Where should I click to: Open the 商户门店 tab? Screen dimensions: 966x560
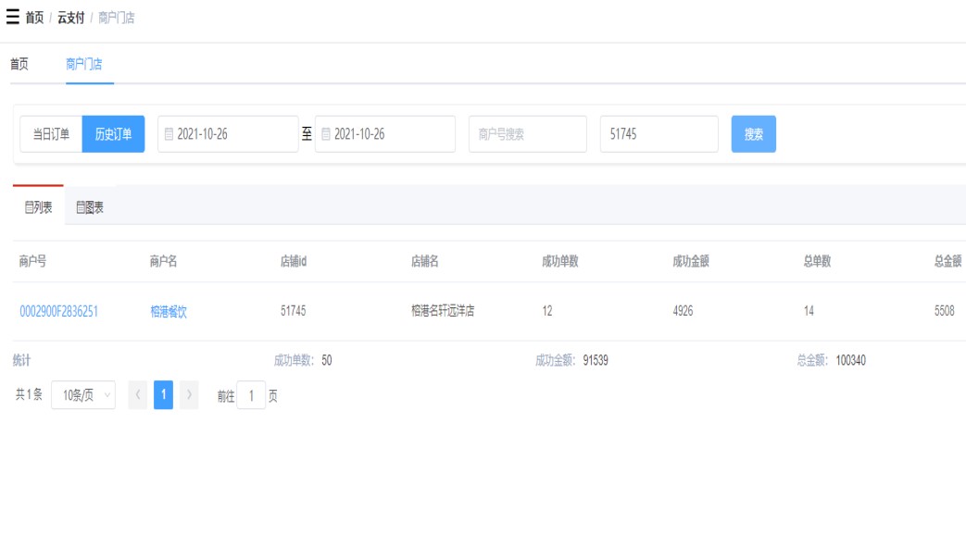click(x=84, y=64)
